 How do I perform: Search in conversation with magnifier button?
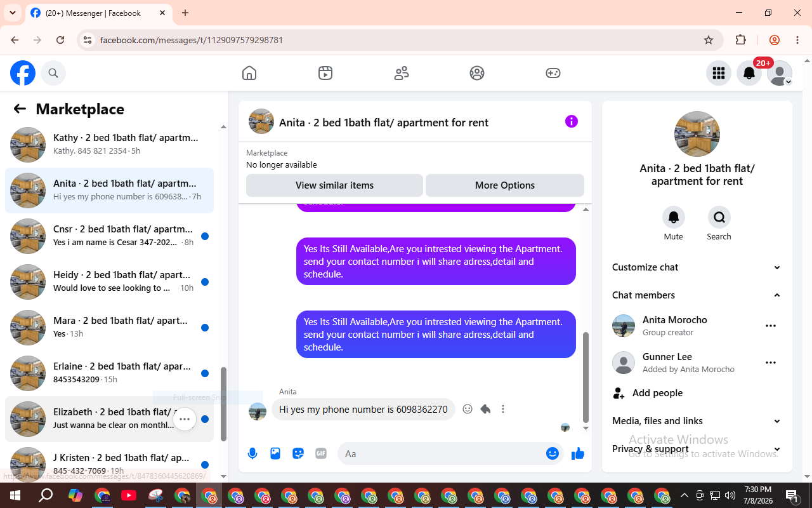pyautogui.click(x=719, y=217)
